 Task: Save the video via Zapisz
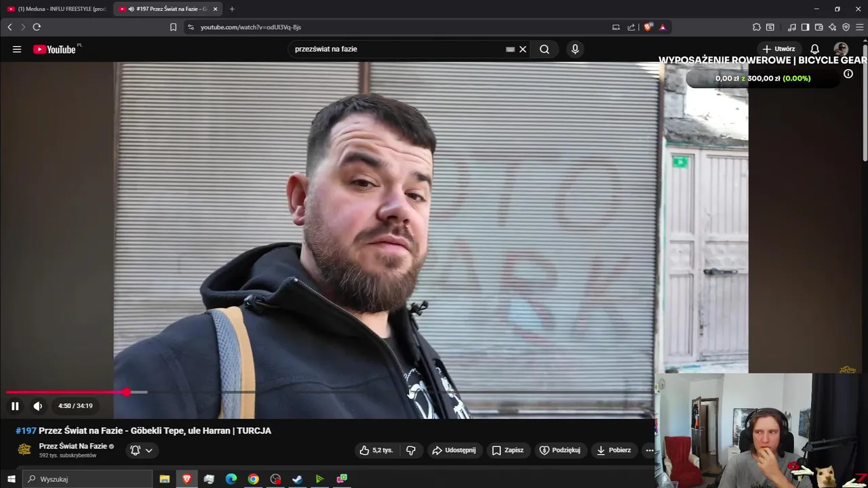tap(508, 450)
